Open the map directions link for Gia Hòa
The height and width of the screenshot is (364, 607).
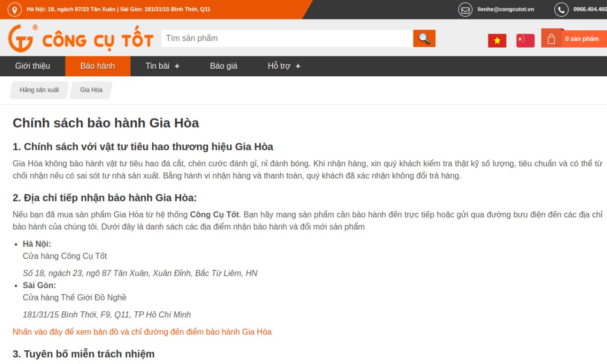142,332
